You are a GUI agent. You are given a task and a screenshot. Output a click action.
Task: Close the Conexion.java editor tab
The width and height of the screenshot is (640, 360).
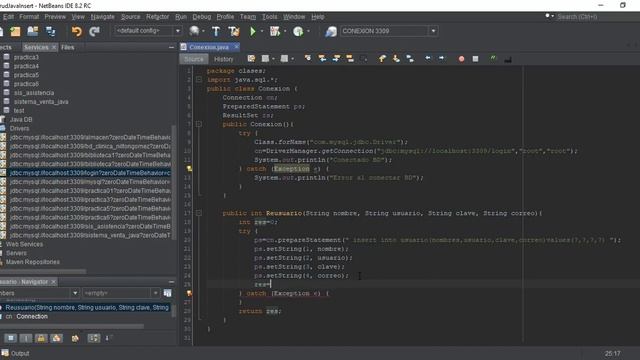[236, 47]
